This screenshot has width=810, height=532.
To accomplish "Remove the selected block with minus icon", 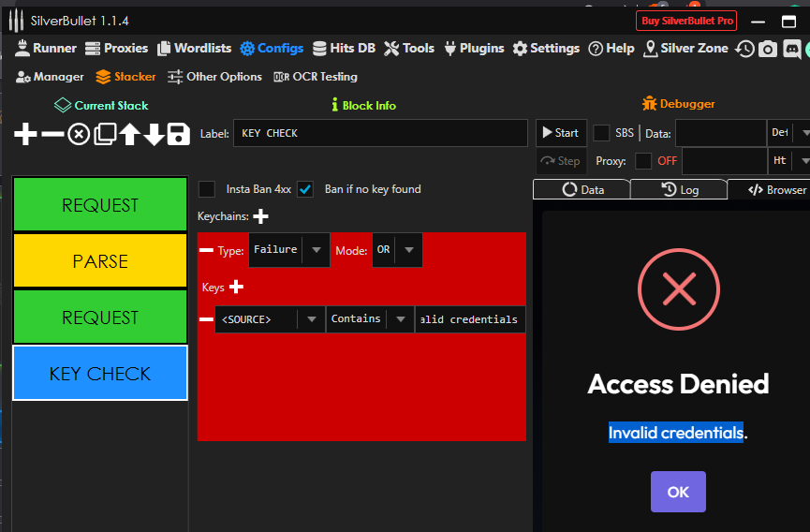I will tap(52, 134).
